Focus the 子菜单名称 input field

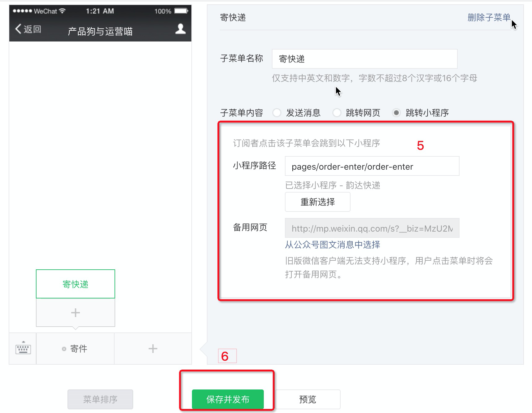[x=364, y=59]
